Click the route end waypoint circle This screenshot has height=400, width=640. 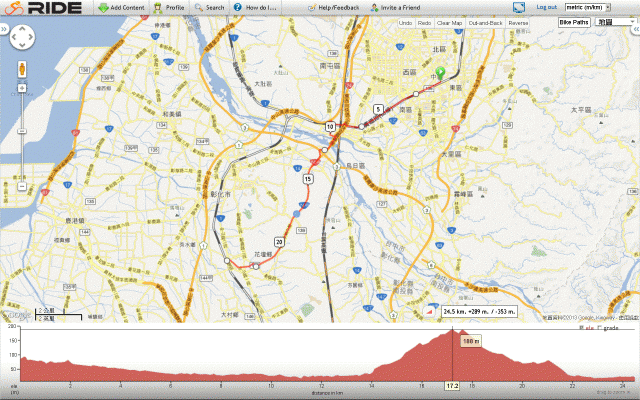pos(227,260)
